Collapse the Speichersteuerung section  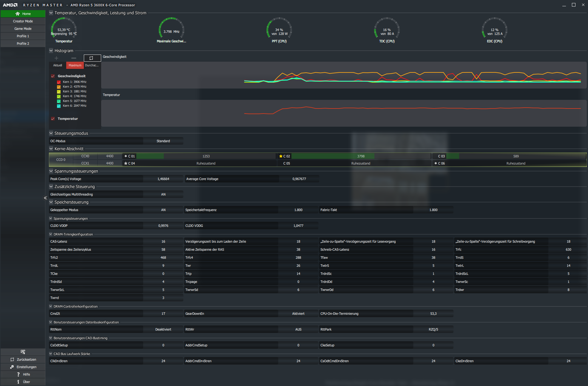pyautogui.click(x=51, y=202)
